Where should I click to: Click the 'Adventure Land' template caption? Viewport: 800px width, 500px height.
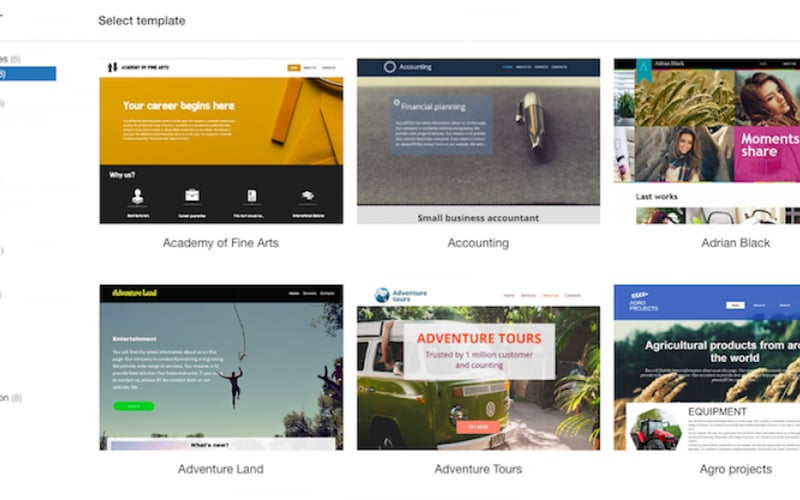point(220,469)
